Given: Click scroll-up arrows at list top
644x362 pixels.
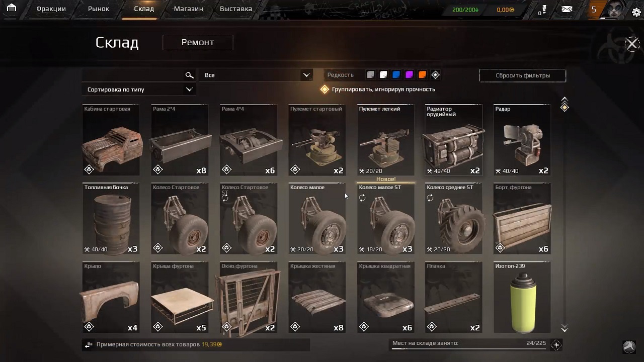Looking at the screenshot, I should click(x=565, y=100).
